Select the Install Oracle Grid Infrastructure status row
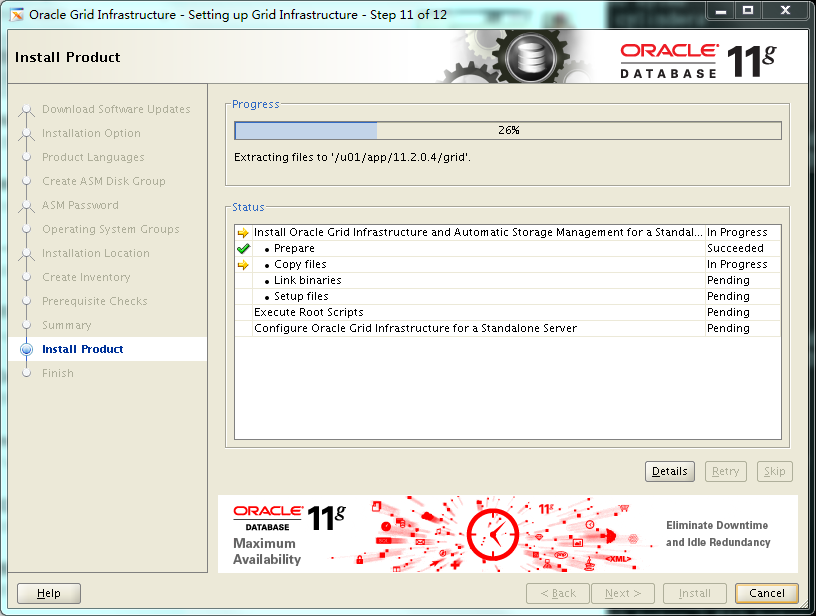 tap(508, 233)
